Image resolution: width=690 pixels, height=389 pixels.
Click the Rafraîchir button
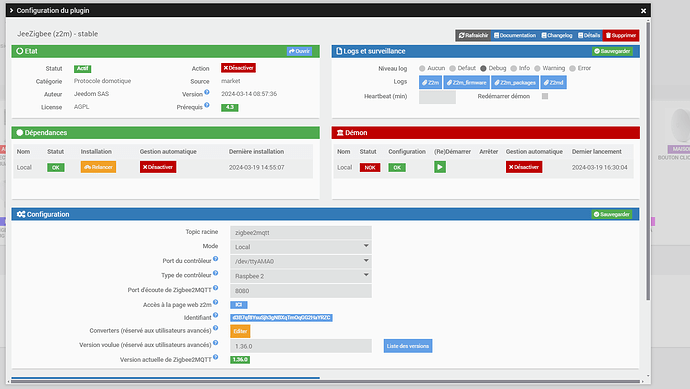coord(473,35)
